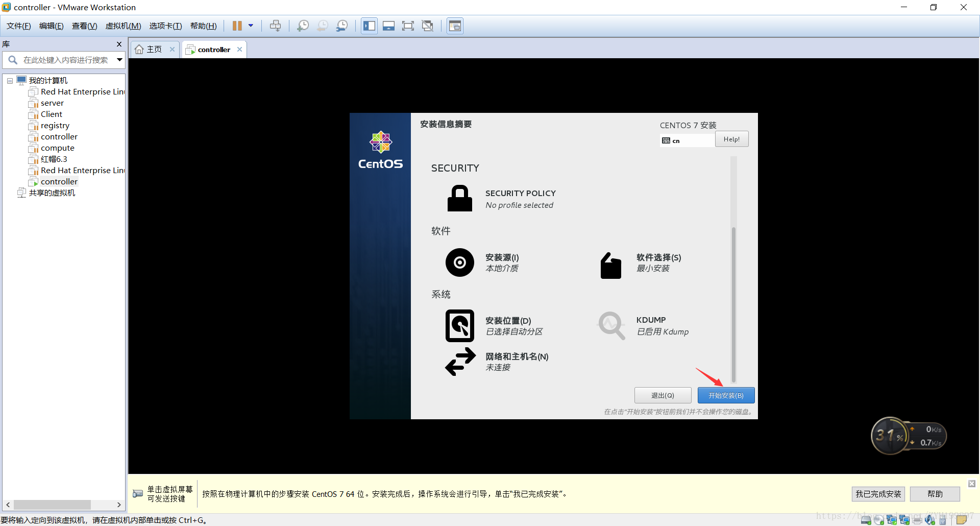Collapse the 我的计算机 tree node

tap(10, 81)
